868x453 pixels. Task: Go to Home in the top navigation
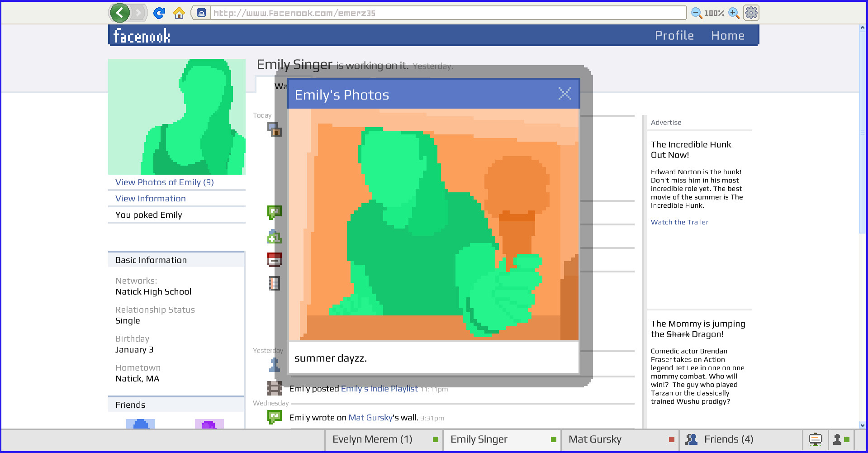pos(727,36)
